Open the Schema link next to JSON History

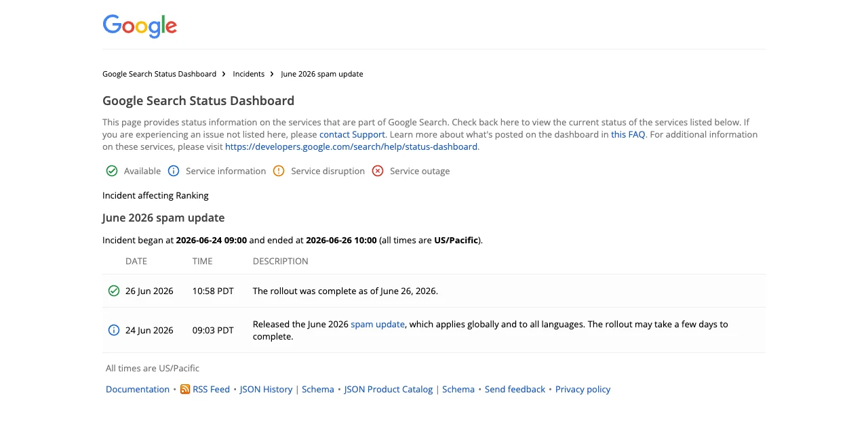[318, 389]
